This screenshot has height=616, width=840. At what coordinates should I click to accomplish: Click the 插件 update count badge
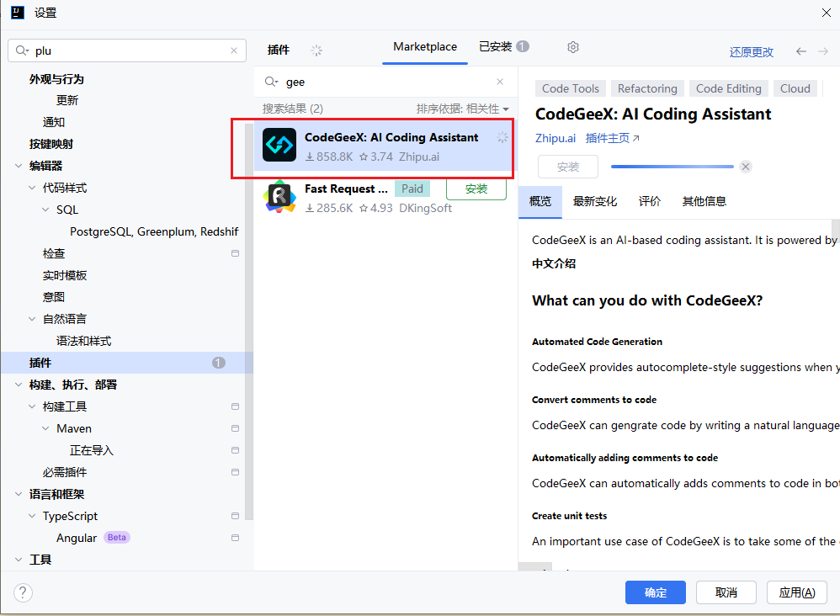click(x=218, y=363)
